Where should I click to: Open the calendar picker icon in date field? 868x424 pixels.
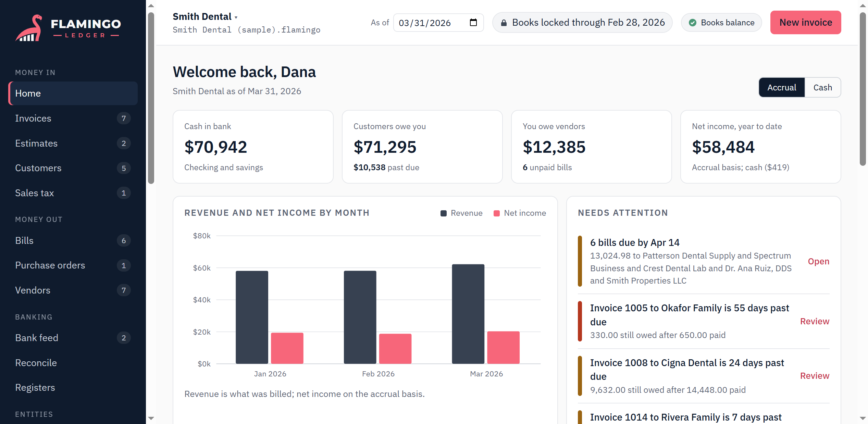coord(473,23)
